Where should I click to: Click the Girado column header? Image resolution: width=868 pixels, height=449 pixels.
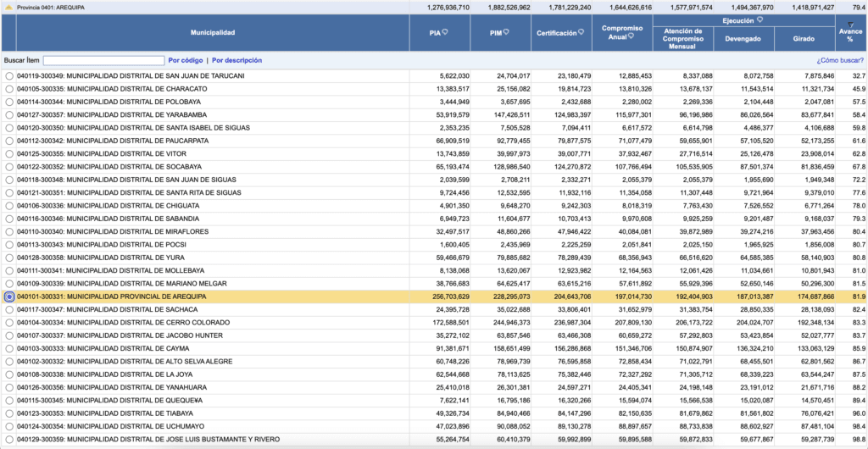804,38
